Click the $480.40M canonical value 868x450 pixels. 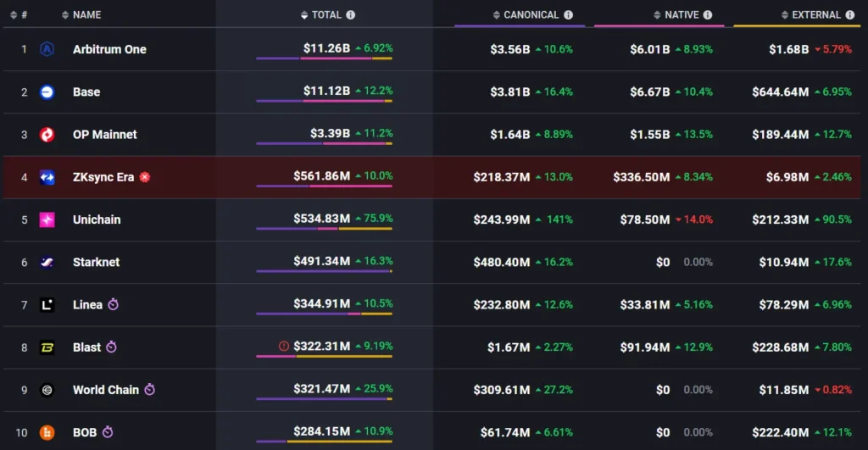502,263
